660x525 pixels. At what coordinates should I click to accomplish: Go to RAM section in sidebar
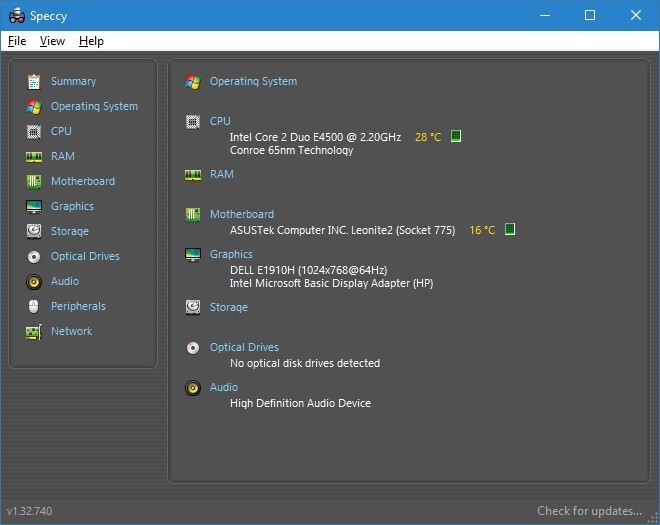click(63, 156)
